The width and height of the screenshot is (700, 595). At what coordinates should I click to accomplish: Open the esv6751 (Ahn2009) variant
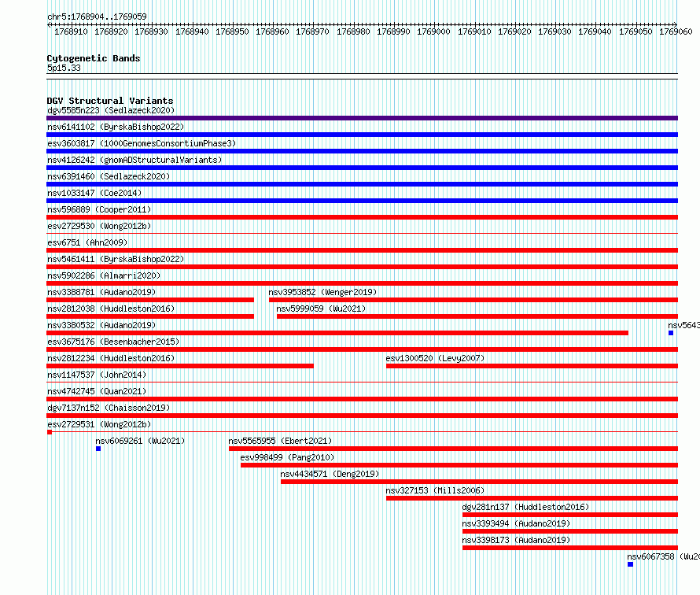(x=87, y=242)
